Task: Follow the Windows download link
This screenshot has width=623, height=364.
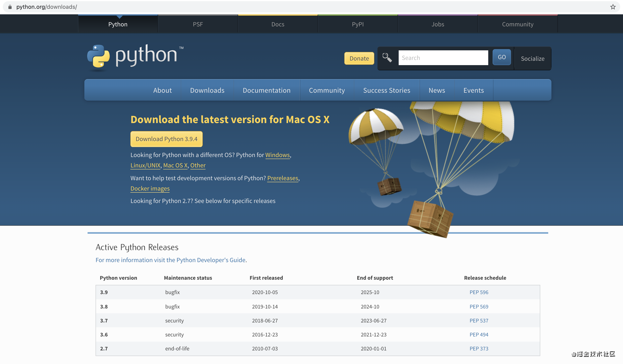Action: point(277,155)
